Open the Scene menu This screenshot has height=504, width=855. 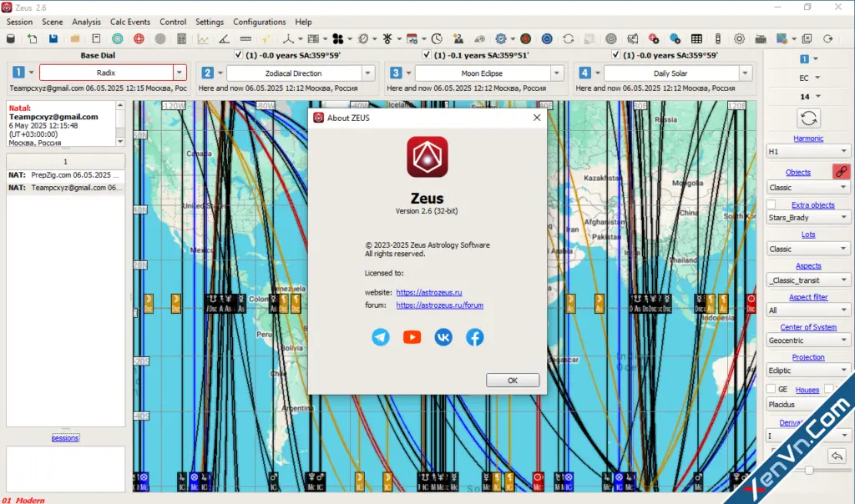53,22
